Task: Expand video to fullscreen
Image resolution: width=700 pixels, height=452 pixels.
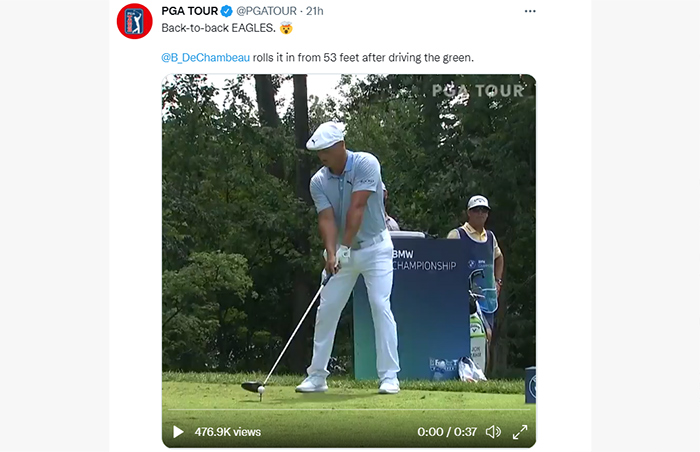Action: tap(520, 432)
